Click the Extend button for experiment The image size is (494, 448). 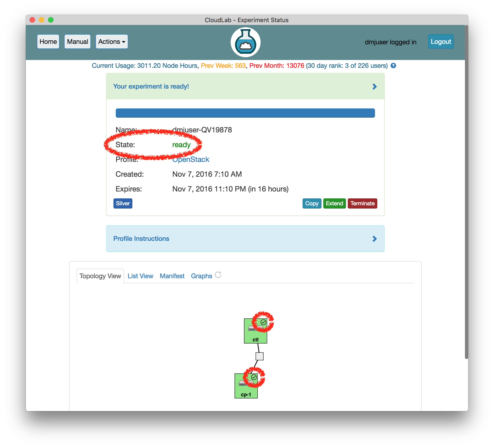(x=335, y=203)
